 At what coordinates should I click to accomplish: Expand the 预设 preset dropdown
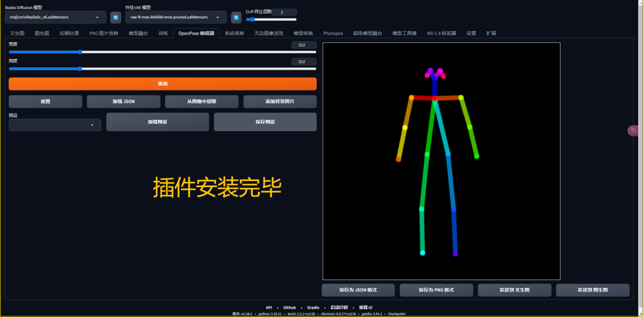[x=55, y=125]
